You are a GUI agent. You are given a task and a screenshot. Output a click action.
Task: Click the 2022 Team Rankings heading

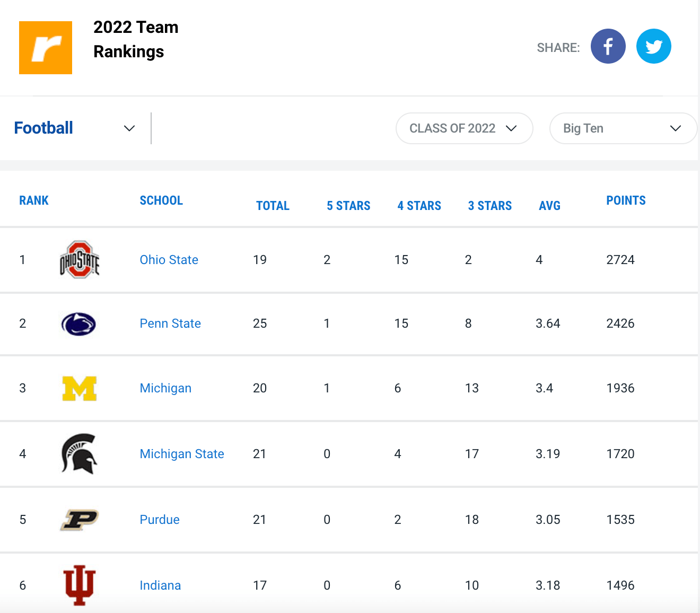136,39
